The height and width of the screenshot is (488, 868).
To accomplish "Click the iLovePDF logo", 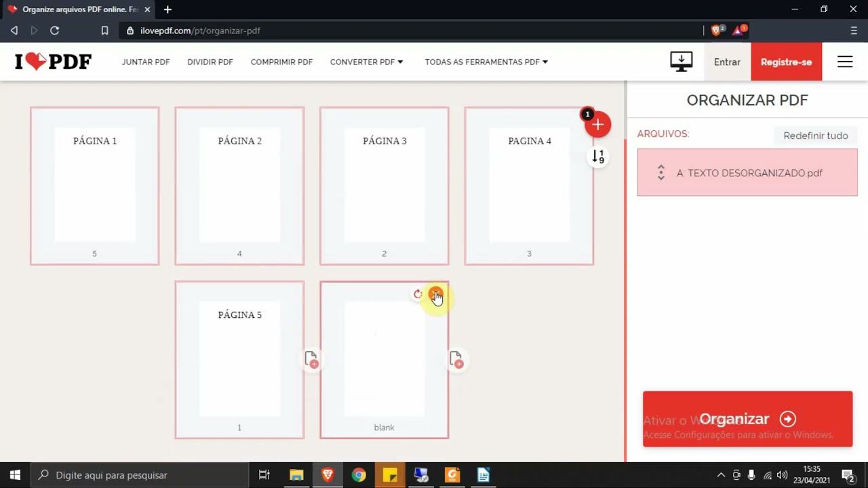I will [53, 62].
